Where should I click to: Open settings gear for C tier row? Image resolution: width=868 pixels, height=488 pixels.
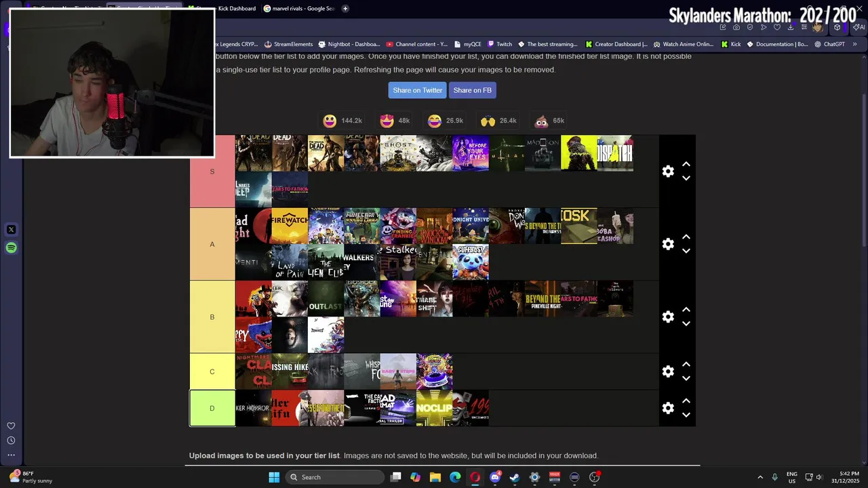[x=668, y=371]
